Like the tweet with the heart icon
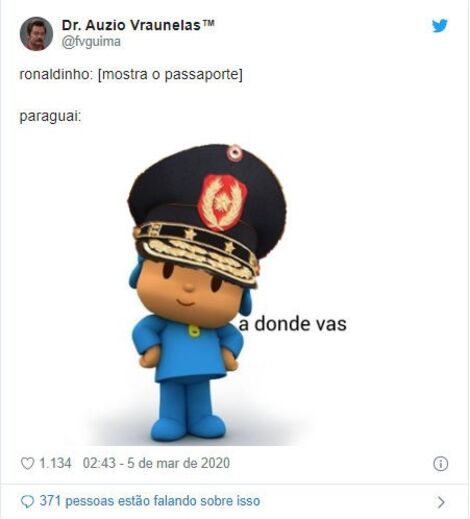470x519 pixels. click(x=27, y=463)
